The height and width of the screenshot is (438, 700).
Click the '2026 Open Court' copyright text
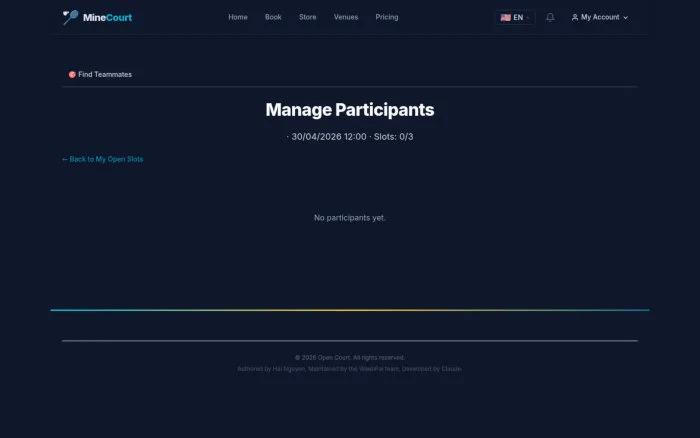point(350,358)
